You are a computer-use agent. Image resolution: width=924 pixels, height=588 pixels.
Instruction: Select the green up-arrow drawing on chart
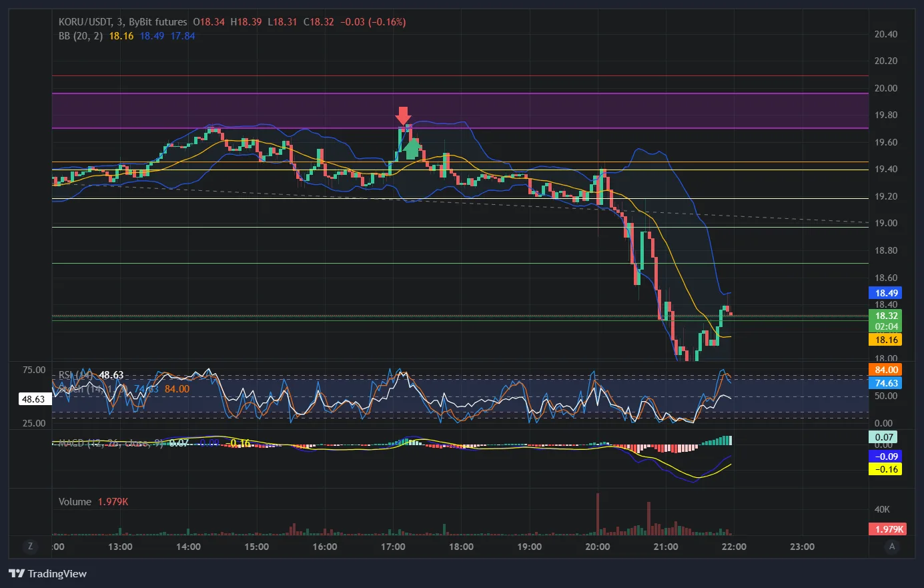pos(412,148)
